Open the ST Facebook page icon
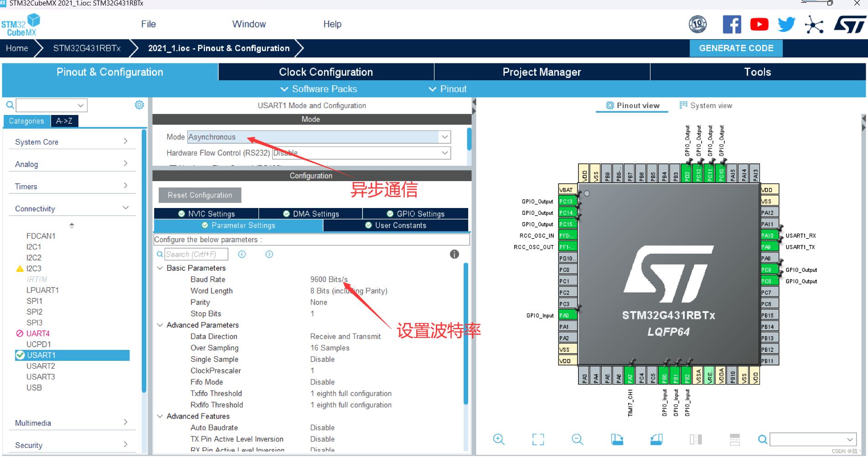The image size is (868, 458). pos(732,25)
